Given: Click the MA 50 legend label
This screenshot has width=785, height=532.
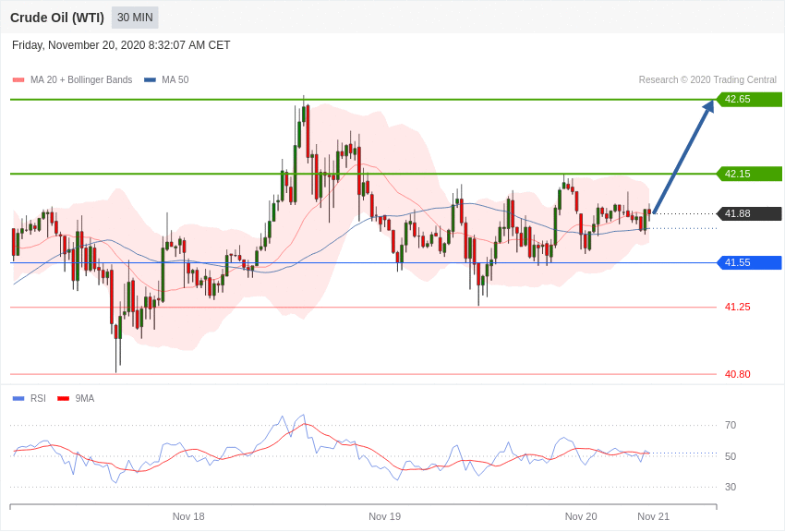Looking at the screenshot, I should [x=175, y=79].
